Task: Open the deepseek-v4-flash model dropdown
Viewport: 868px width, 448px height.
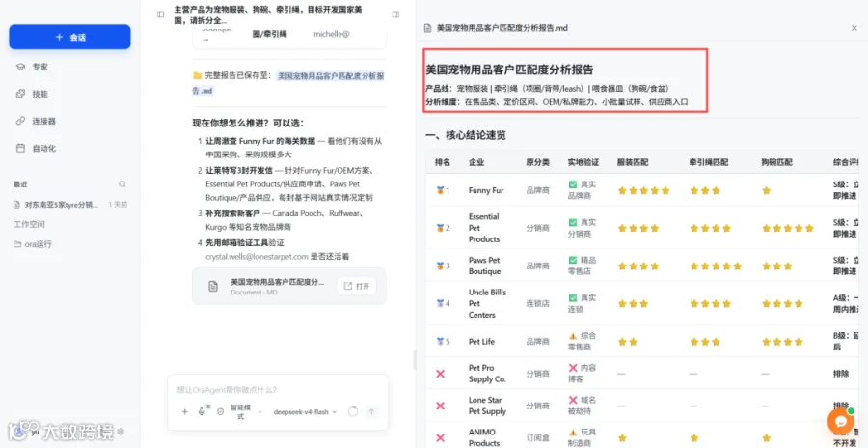Action: click(x=305, y=412)
